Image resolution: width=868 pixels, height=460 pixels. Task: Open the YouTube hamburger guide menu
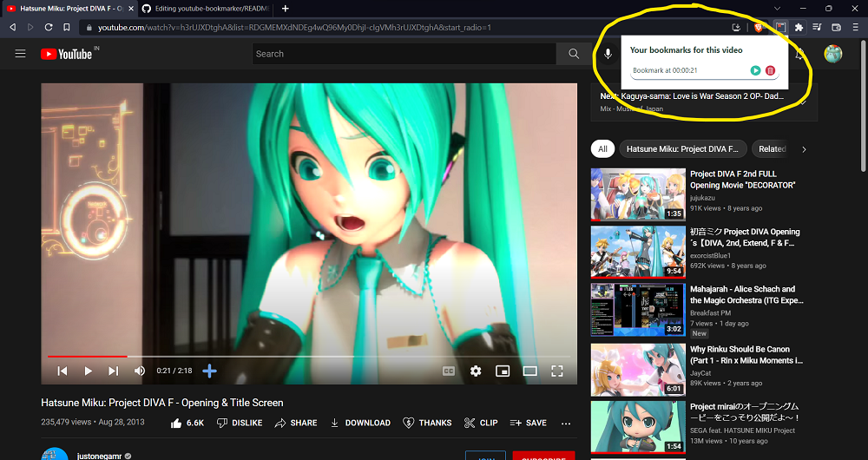point(21,54)
